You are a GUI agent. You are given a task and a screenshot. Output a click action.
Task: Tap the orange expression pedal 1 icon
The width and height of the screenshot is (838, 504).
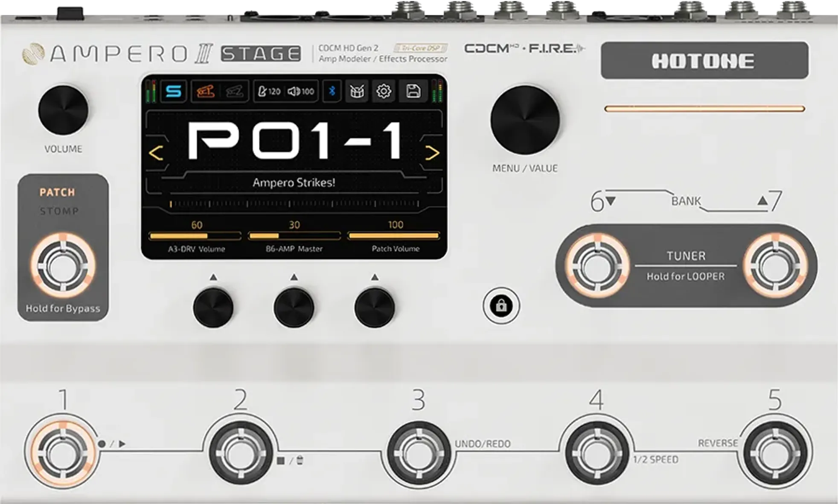coord(206,91)
